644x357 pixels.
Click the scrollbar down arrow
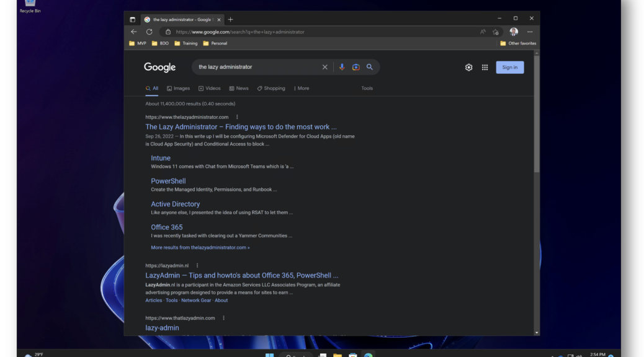[537, 332]
